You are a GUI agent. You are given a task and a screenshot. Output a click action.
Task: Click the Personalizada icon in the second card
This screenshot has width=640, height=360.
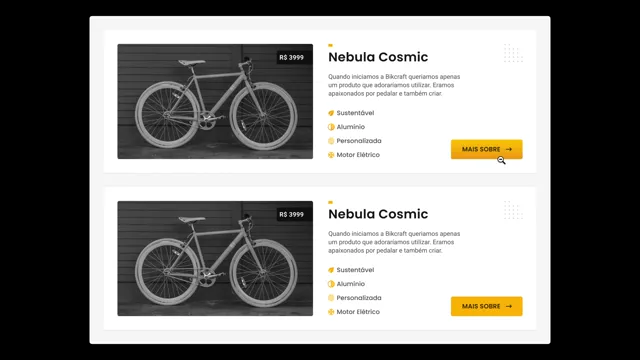[x=331, y=298]
